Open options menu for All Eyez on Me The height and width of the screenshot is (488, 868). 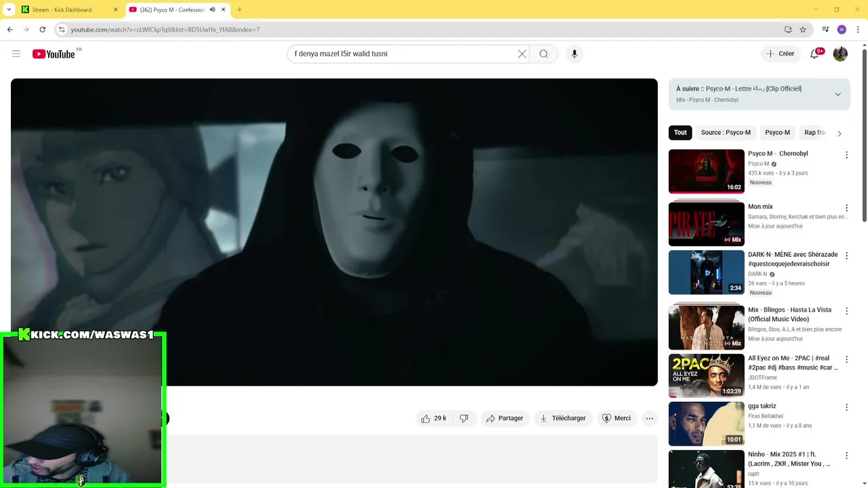[x=846, y=359]
